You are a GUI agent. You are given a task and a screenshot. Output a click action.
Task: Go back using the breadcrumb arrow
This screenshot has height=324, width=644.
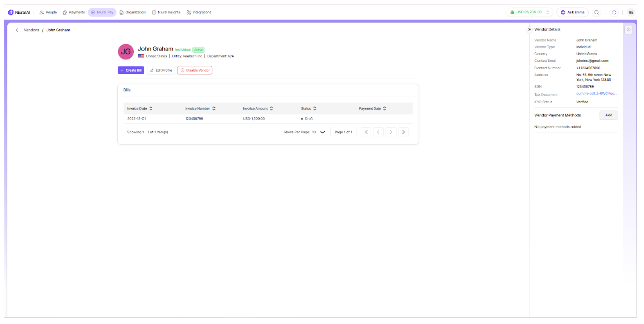pyautogui.click(x=17, y=30)
